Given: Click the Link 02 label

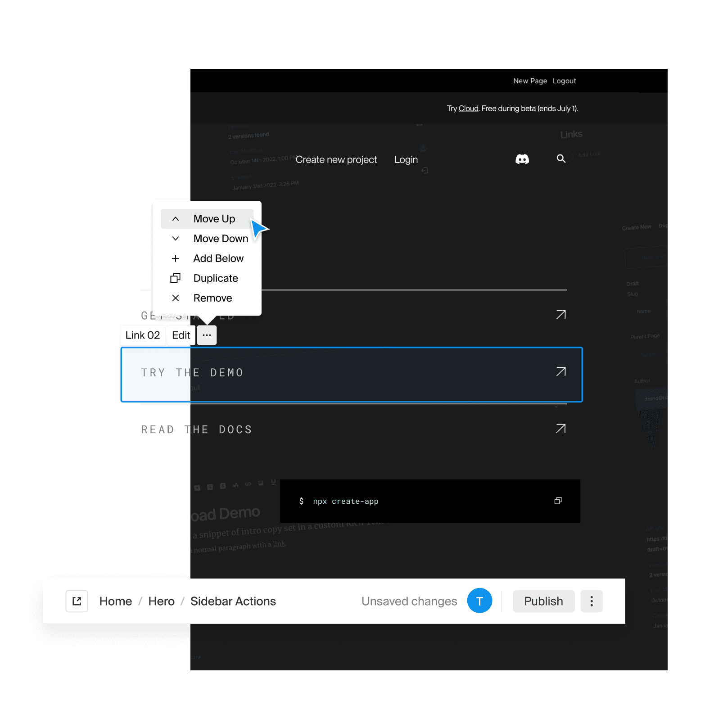Looking at the screenshot, I should (143, 335).
